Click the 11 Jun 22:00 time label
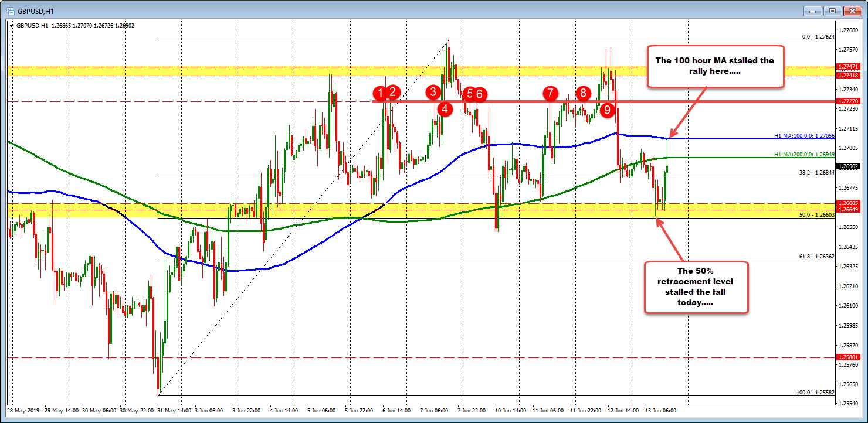The image size is (868, 423). pyautogui.click(x=587, y=411)
